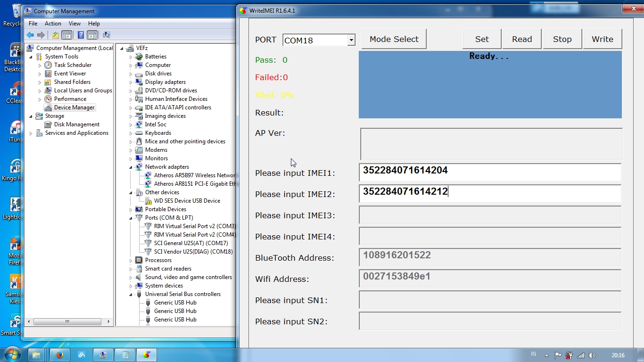Collapse the Ports (COM & LPT) category
The width and height of the screenshot is (644, 362).
[131, 218]
